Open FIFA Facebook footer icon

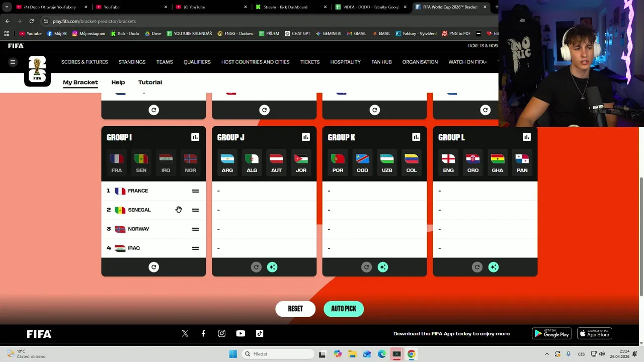click(x=203, y=333)
